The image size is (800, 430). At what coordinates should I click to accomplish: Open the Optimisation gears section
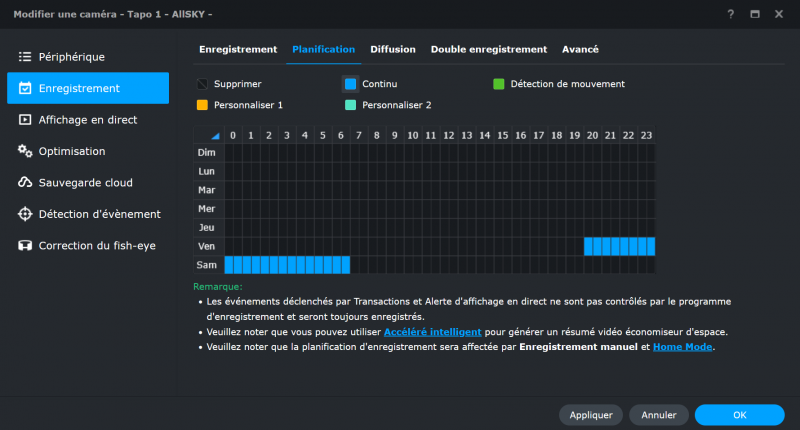(x=88, y=151)
